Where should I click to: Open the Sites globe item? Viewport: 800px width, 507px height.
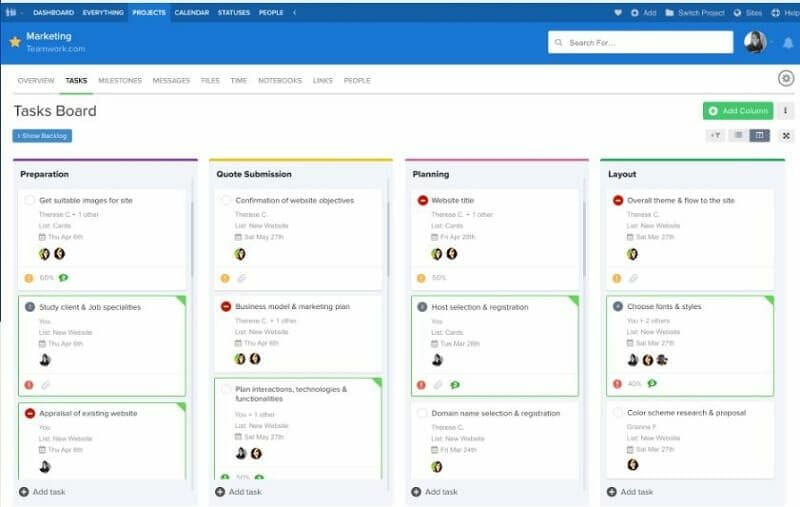[748, 13]
